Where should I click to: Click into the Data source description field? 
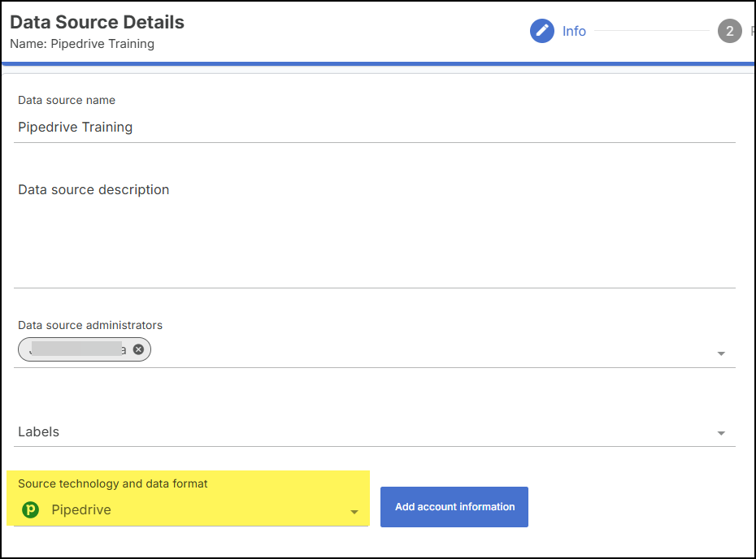tap(375, 233)
